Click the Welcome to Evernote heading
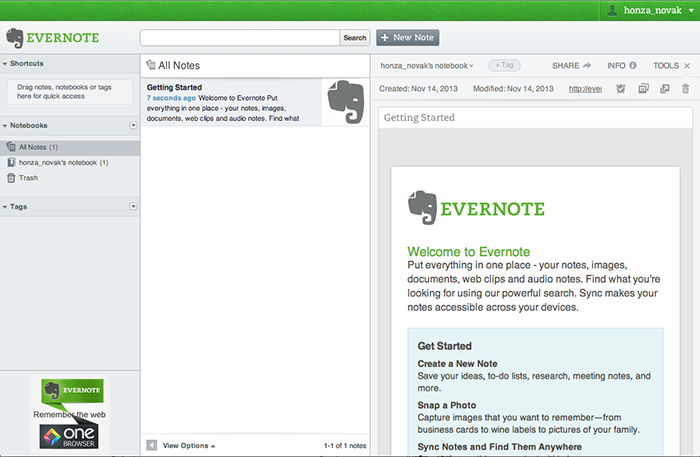 coord(468,252)
